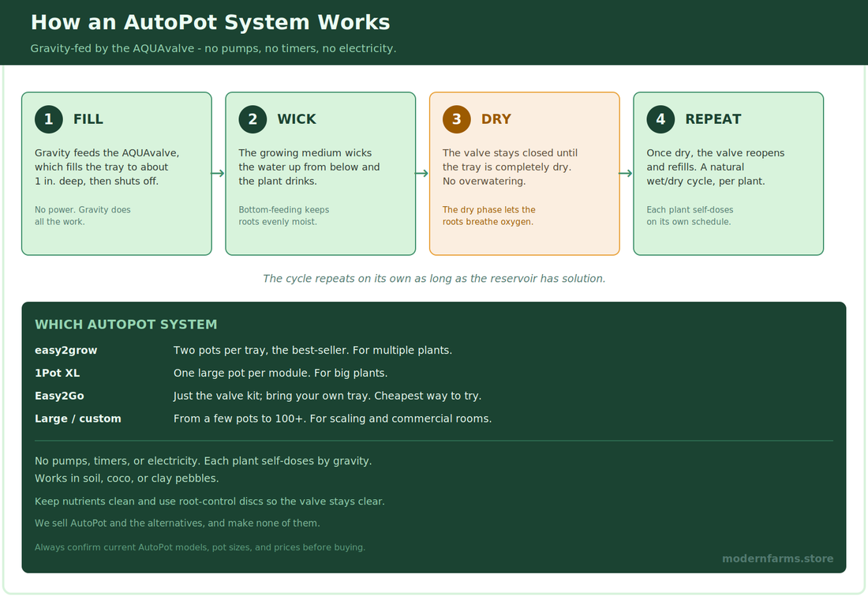Click the arrow between WICK and DRY cards
Screen dimensions: 868x597
pyautogui.click(x=422, y=174)
